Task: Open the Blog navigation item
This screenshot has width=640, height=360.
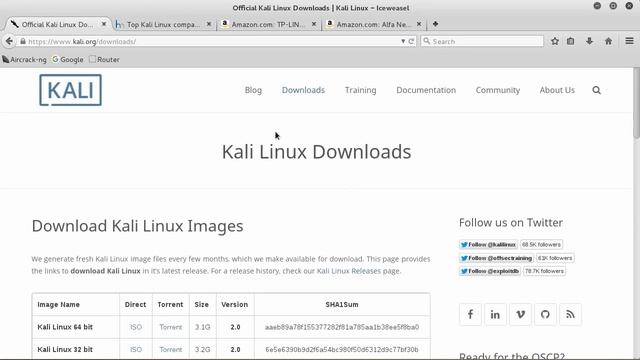Action: coord(253,90)
